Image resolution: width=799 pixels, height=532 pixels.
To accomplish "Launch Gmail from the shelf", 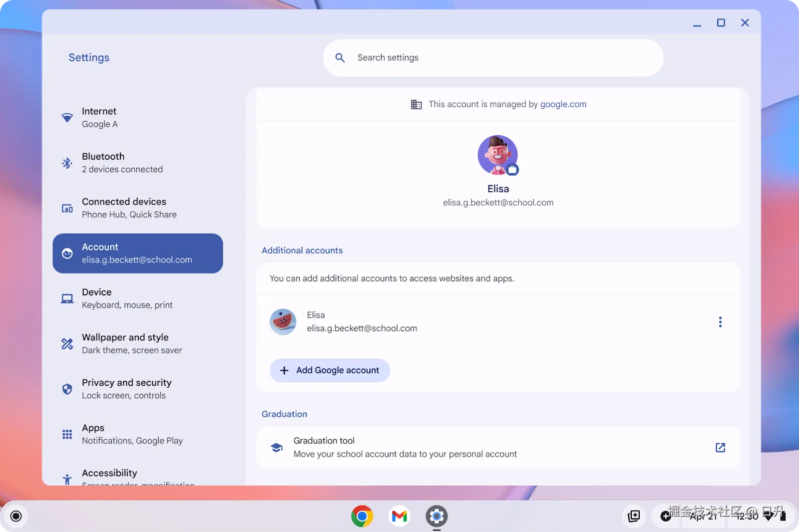I will (x=399, y=516).
